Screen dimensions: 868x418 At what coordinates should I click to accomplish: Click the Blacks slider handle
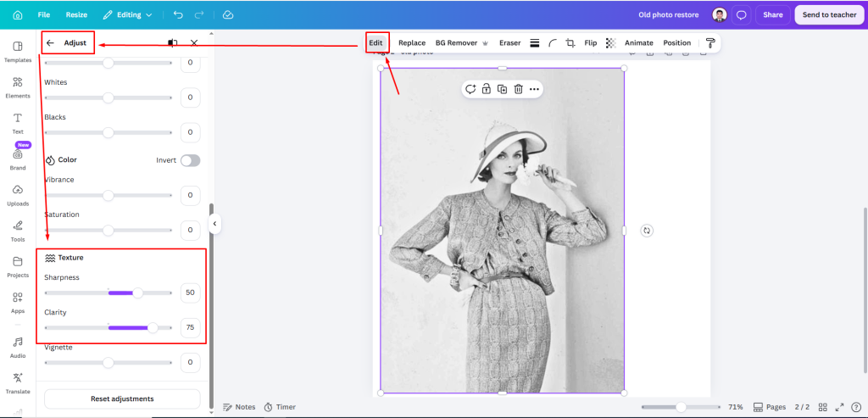click(x=108, y=133)
